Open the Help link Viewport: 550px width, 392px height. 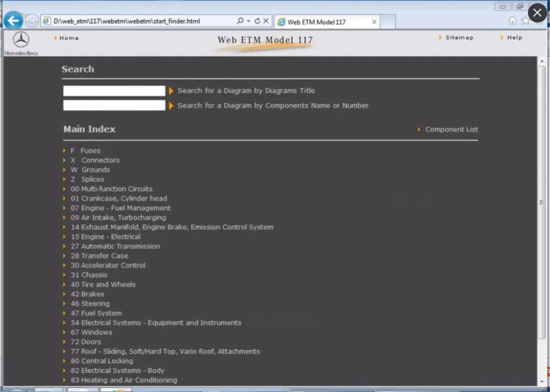tap(515, 37)
